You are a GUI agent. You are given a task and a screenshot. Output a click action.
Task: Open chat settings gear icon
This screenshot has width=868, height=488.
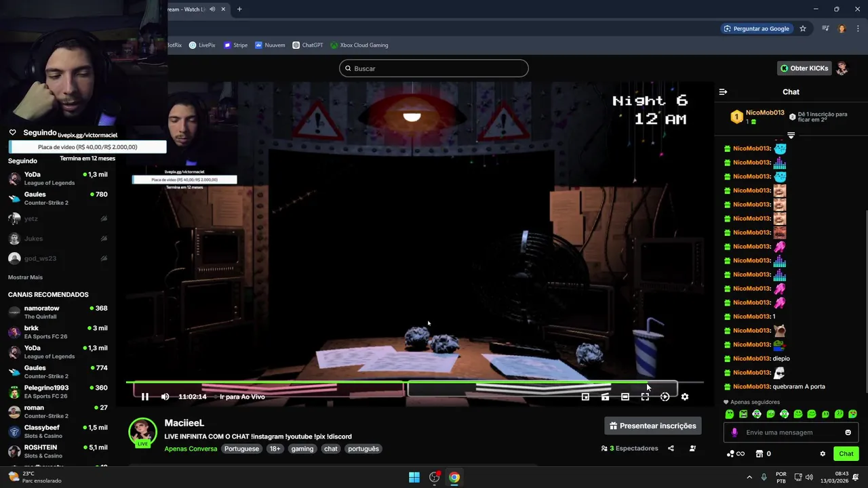(x=823, y=453)
